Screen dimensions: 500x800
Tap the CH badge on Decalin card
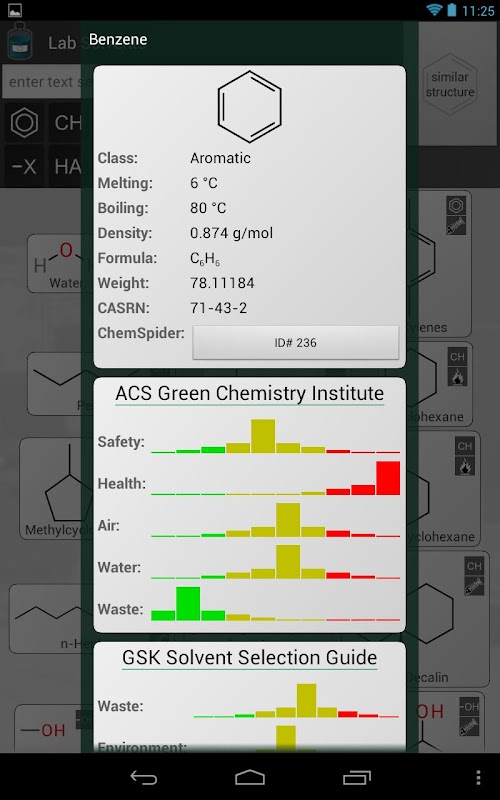(474, 566)
